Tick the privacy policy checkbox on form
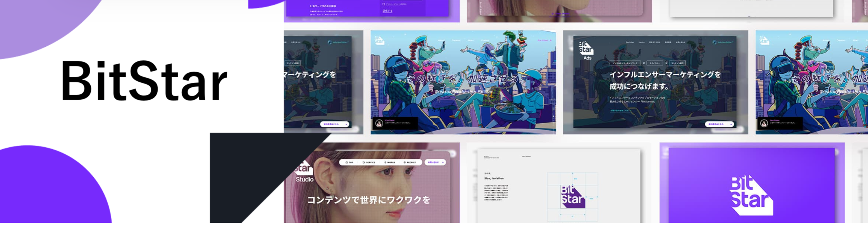The width and height of the screenshot is (868, 232). 384,4
